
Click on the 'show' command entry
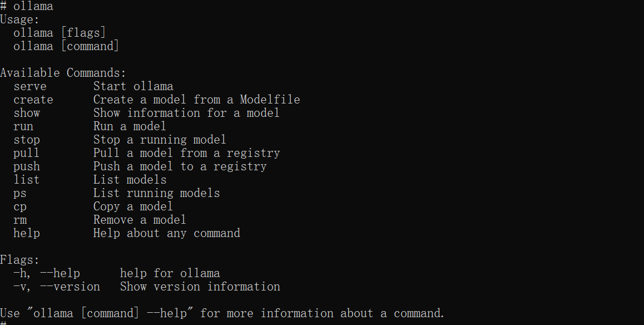27,113
